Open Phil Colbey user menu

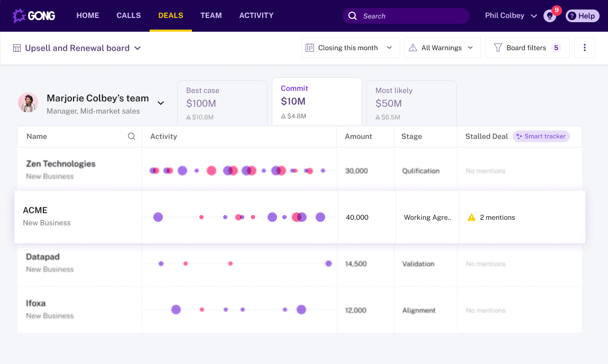click(x=511, y=15)
